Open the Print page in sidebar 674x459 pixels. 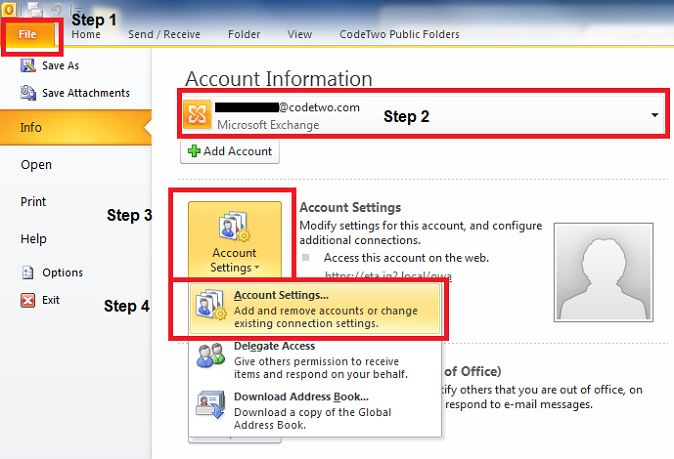(34, 202)
